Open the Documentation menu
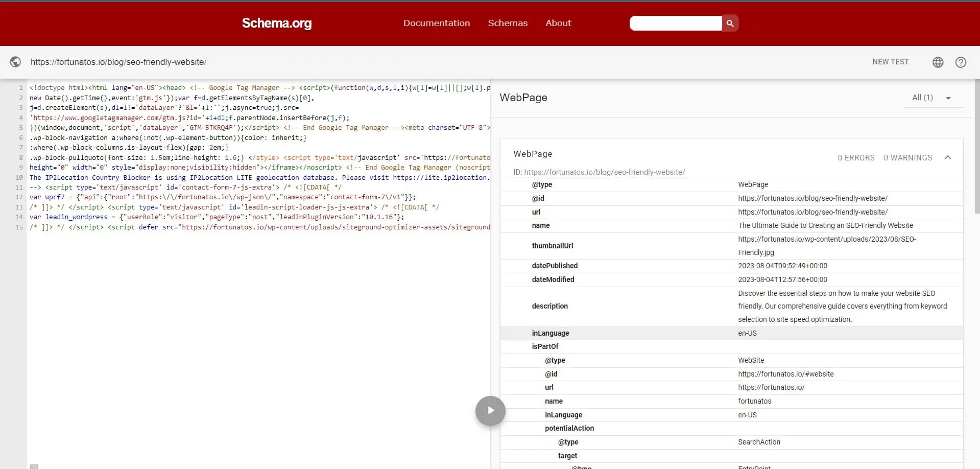 (x=437, y=23)
